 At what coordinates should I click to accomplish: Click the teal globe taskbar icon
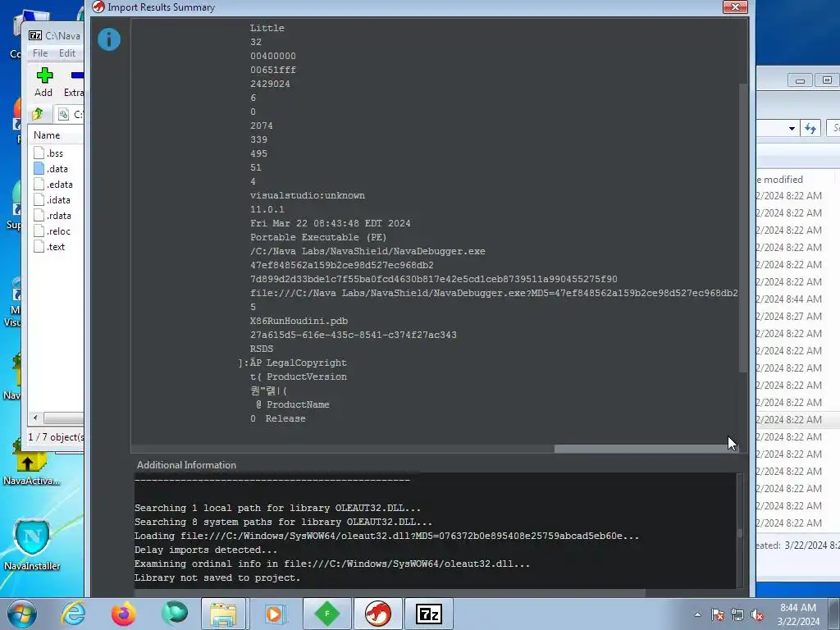(175, 614)
